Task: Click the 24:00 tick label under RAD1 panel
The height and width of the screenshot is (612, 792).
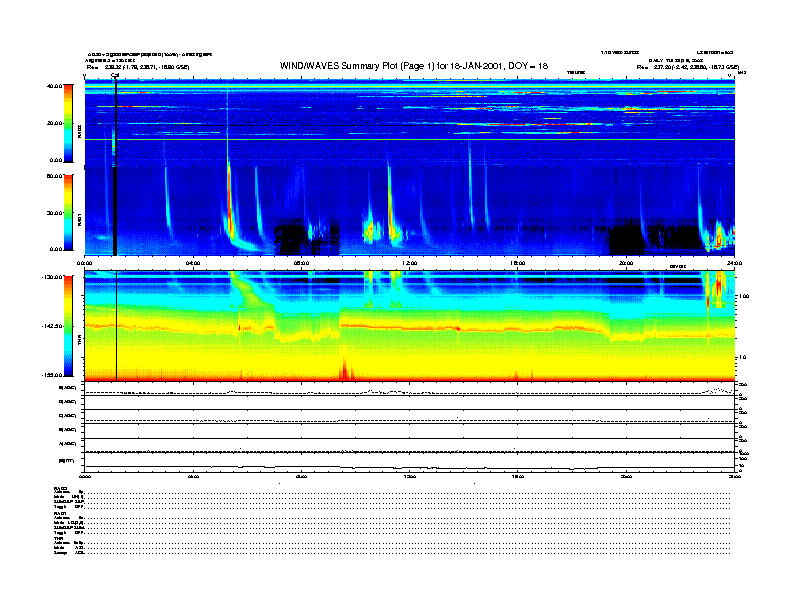Action: [734, 263]
